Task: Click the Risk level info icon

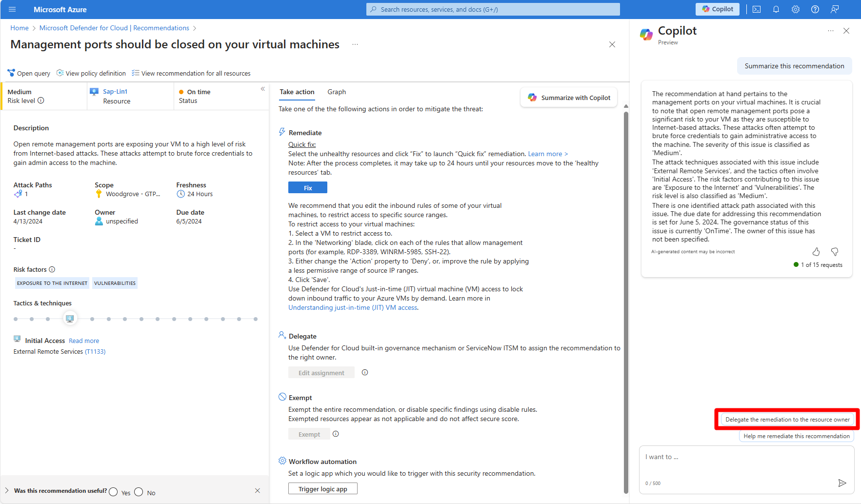Action: (41, 101)
